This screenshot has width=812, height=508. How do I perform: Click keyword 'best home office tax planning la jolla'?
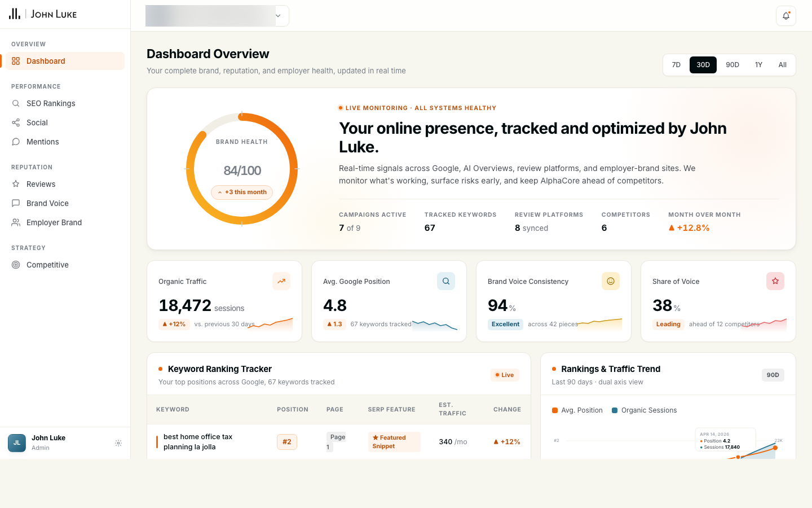pyautogui.click(x=198, y=442)
